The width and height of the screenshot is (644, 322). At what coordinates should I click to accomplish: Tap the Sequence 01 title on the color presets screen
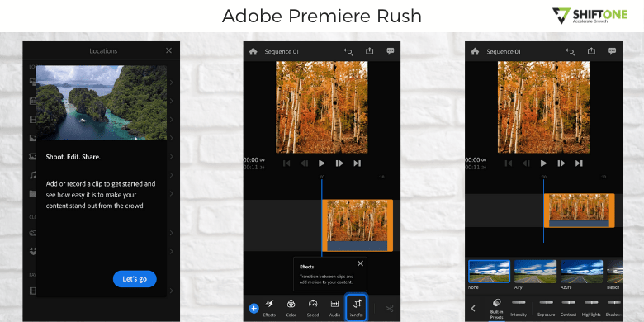[504, 52]
